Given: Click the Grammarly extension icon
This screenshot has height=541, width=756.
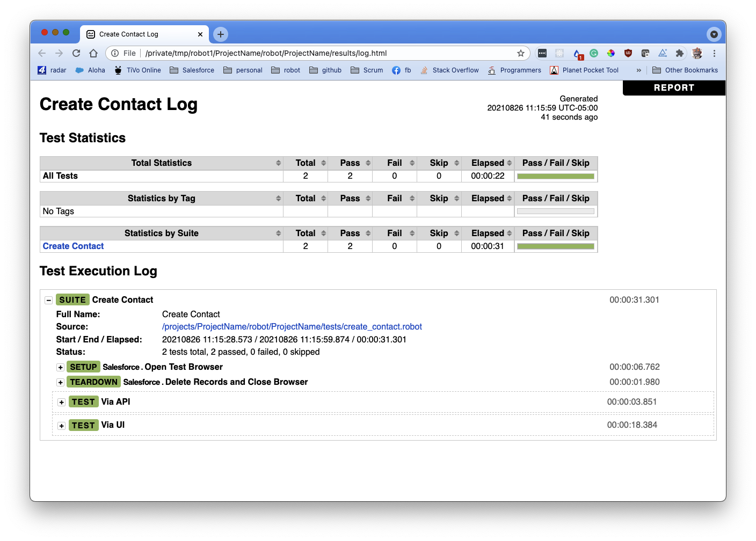Looking at the screenshot, I should (x=594, y=53).
